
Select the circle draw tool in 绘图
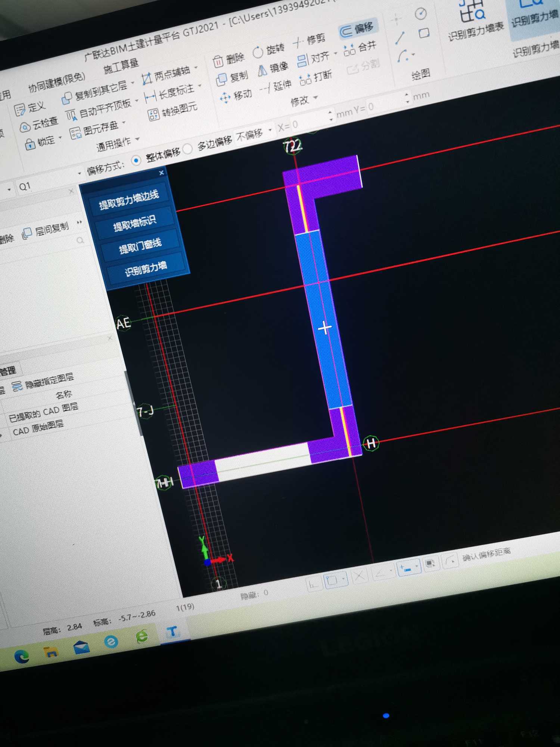click(421, 14)
